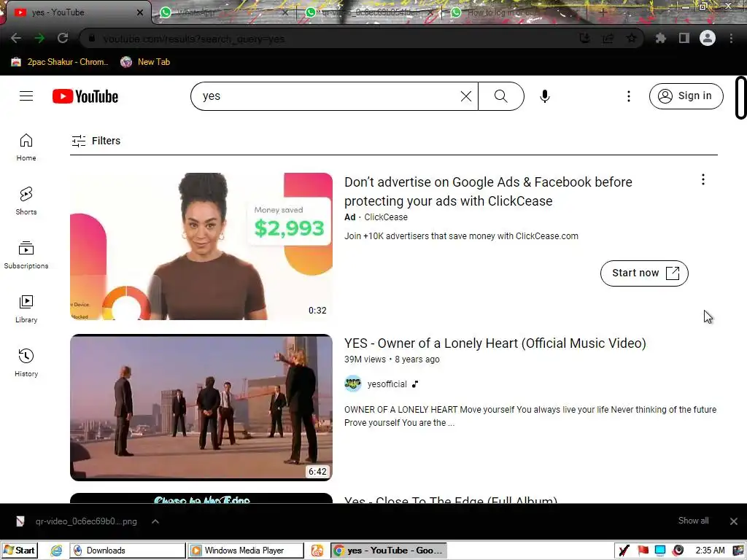Click the YouTube logo
The width and height of the screenshot is (747, 560).
[x=85, y=96]
